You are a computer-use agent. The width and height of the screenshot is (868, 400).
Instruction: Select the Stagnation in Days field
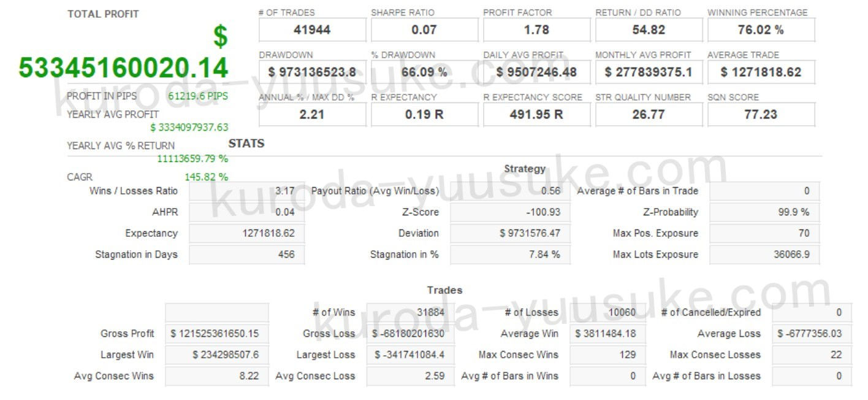tap(246, 255)
